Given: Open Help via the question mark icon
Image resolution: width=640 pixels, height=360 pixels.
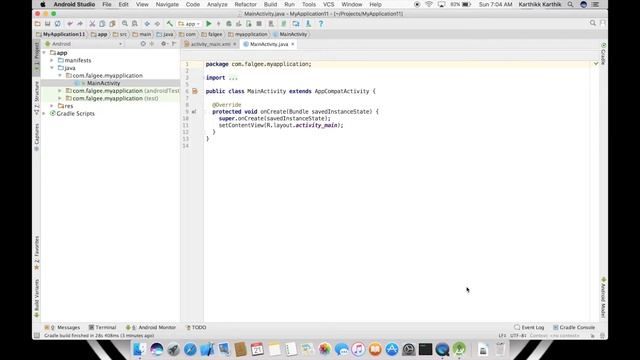Looking at the screenshot, I should coord(321,24).
